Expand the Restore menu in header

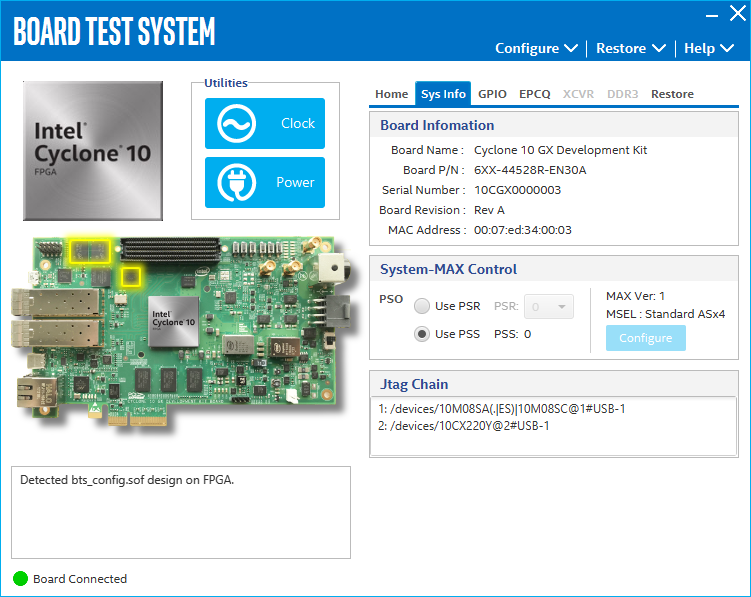630,48
